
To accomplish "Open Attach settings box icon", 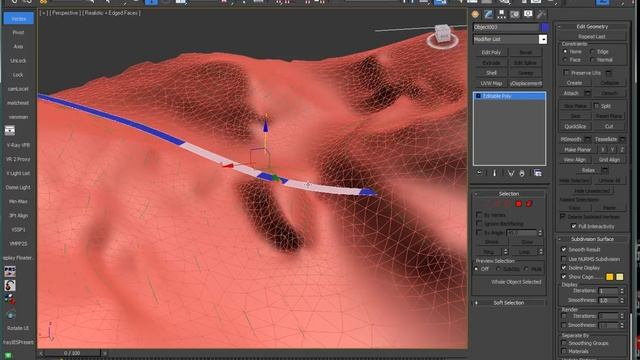I will click(x=588, y=93).
